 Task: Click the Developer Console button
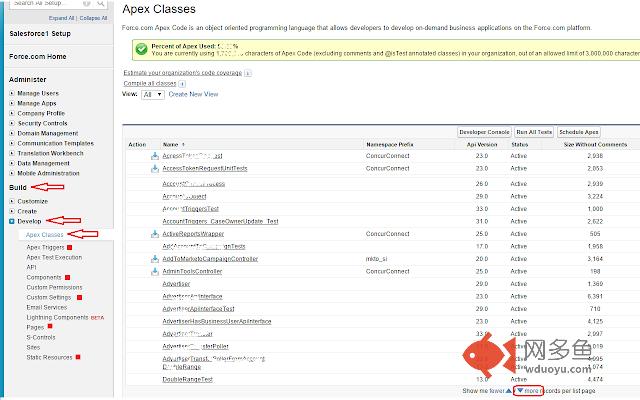tap(484, 132)
